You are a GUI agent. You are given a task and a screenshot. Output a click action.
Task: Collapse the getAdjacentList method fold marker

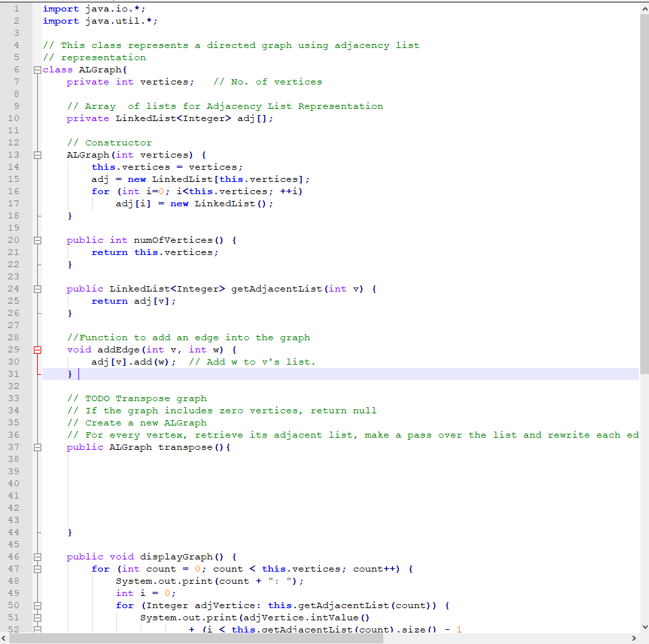[x=37, y=288]
